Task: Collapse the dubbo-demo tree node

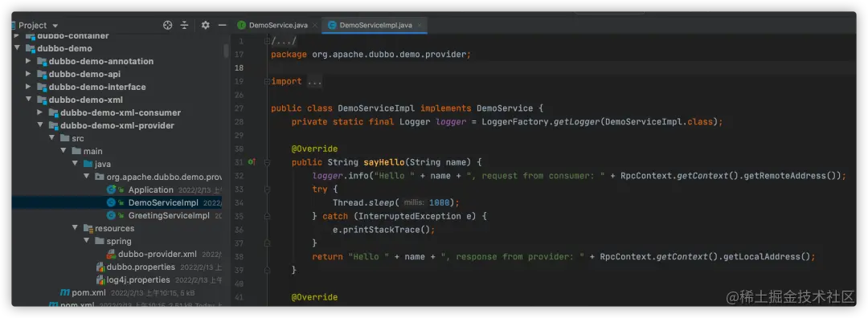Action: coord(17,49)
